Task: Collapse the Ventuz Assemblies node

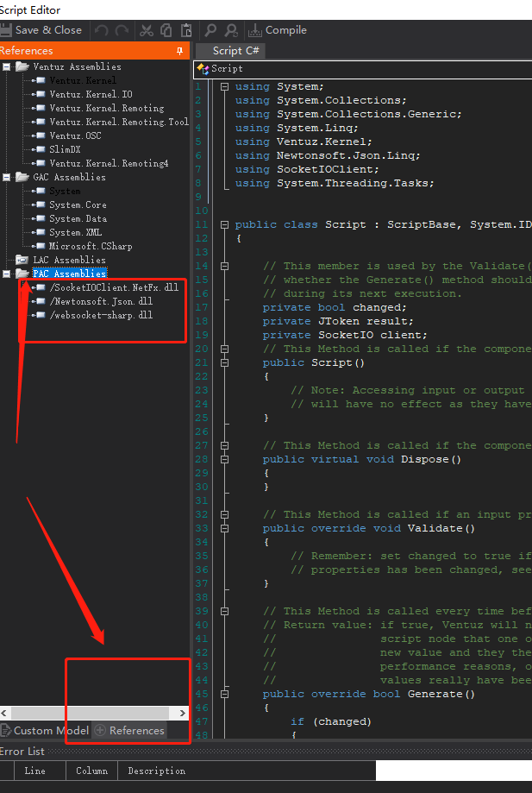Action: (x=7, y=66)
